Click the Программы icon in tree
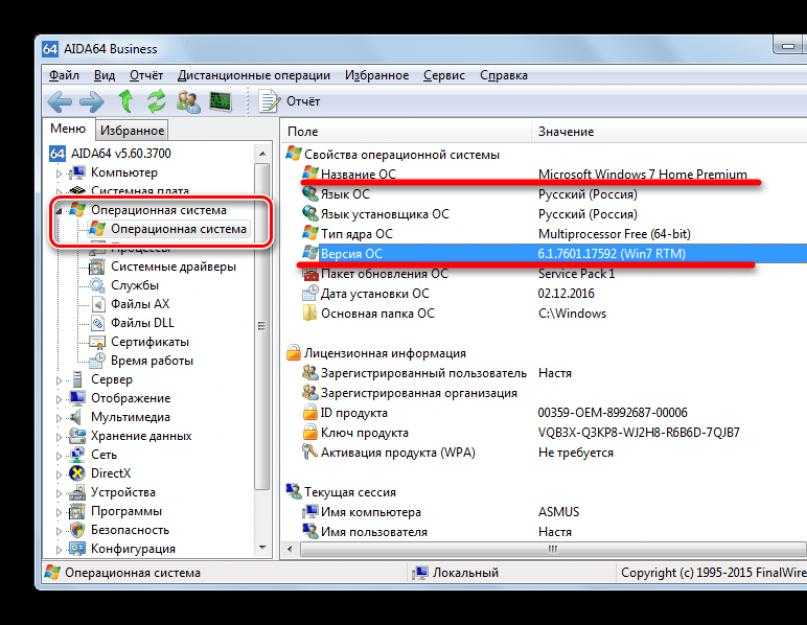Viewport: 807px width, 625px height. coord(77,511)
